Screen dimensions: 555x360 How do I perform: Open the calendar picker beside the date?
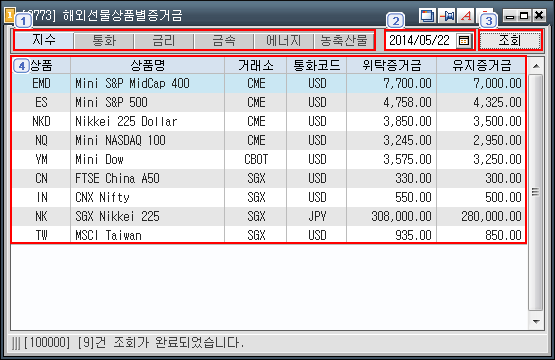464,41
